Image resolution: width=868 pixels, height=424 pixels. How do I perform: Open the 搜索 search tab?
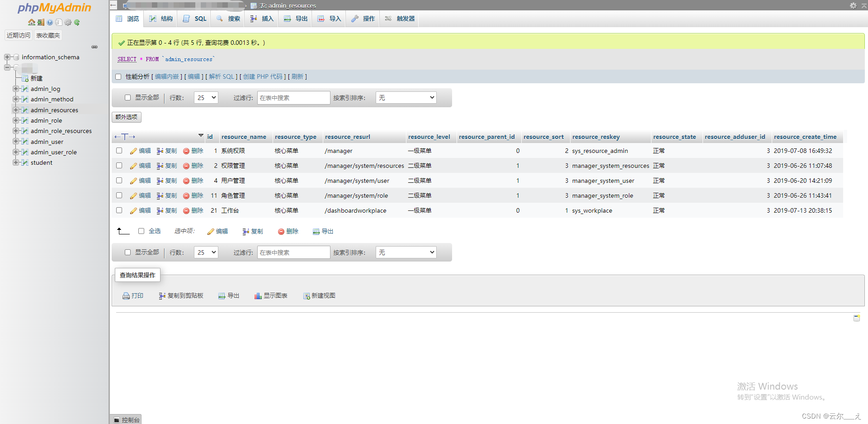point(228,19)
